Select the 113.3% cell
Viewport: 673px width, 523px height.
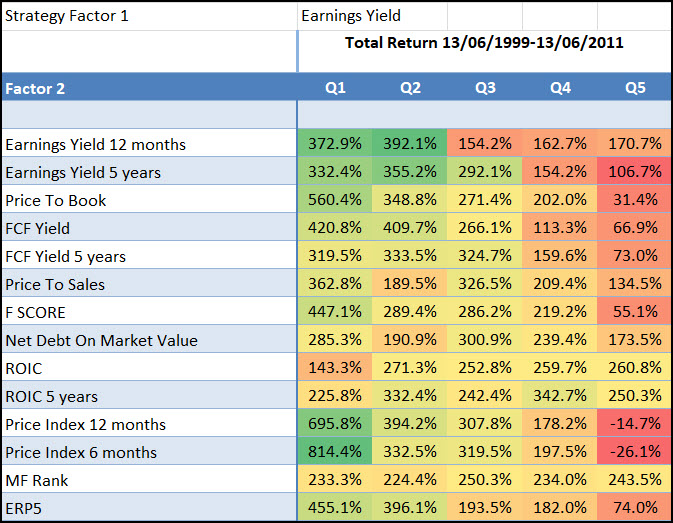560,227
